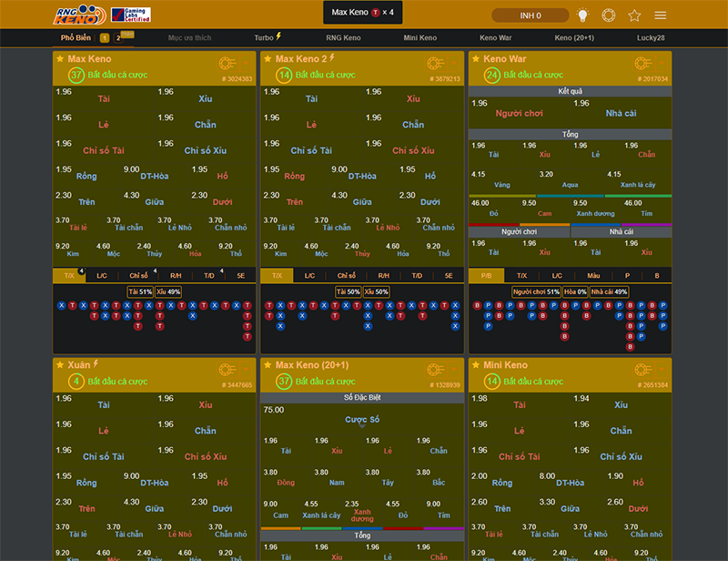Bet on Kim in Max Keno
728x561 pixels.
73,253
